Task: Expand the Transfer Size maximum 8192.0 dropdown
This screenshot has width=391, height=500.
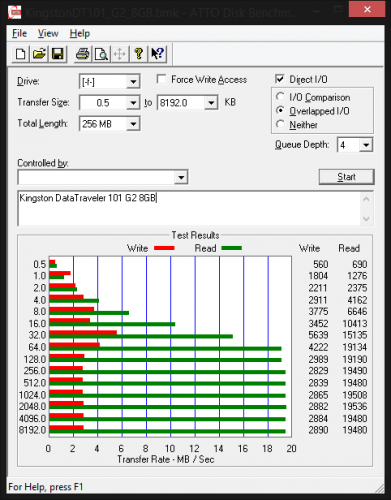Action: [211, 103]
